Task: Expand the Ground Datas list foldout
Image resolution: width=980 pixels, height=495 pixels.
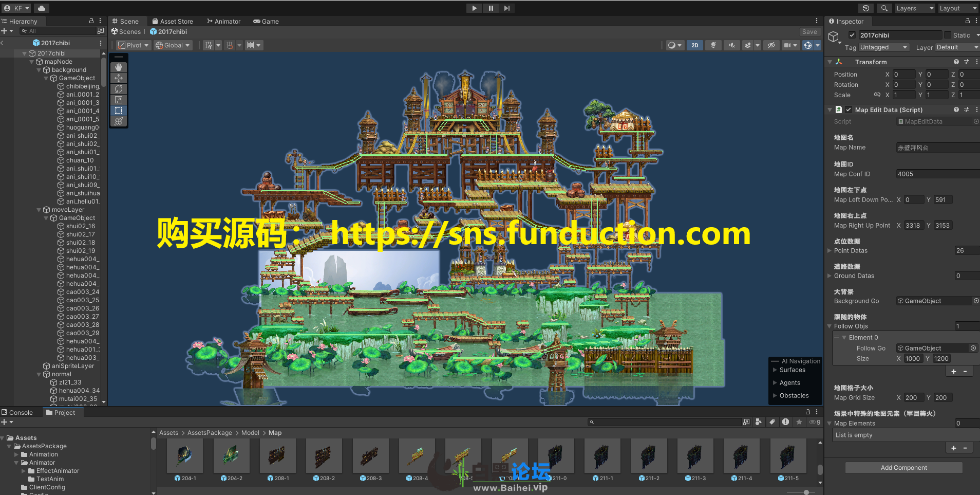Action: (829, 276)
